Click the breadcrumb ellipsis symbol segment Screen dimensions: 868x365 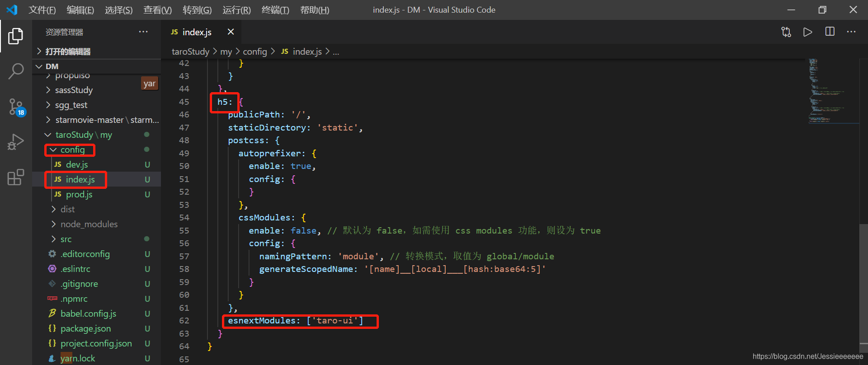click(336, 52)
